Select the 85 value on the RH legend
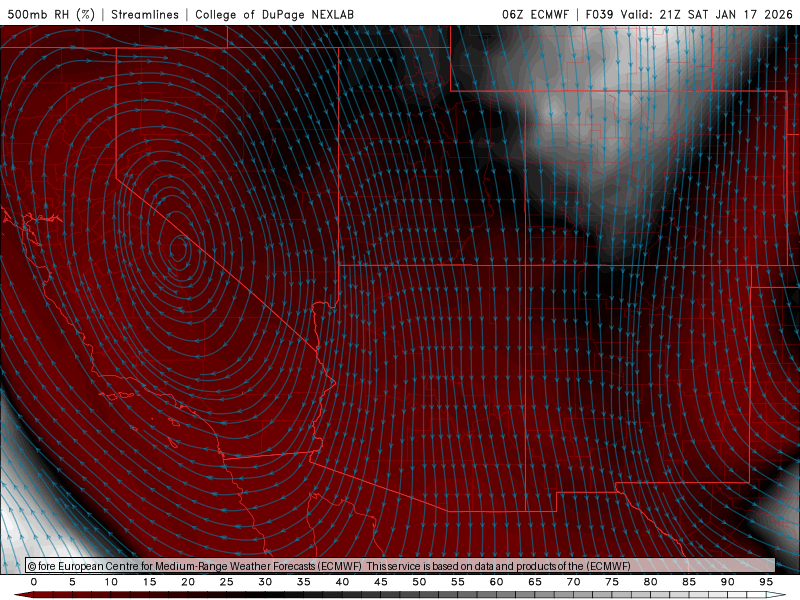This screenshot has width=800, height=600. pyautogui.click(x=689, y=582)
